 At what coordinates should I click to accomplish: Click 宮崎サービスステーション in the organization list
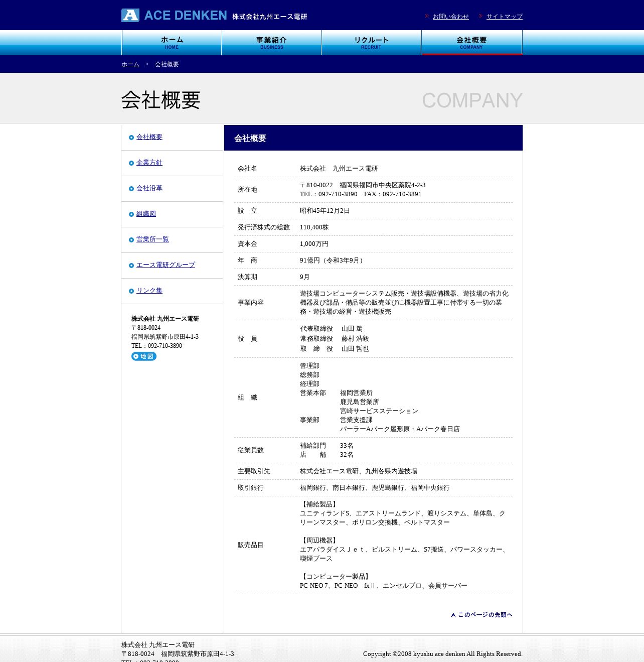[379, 411]
